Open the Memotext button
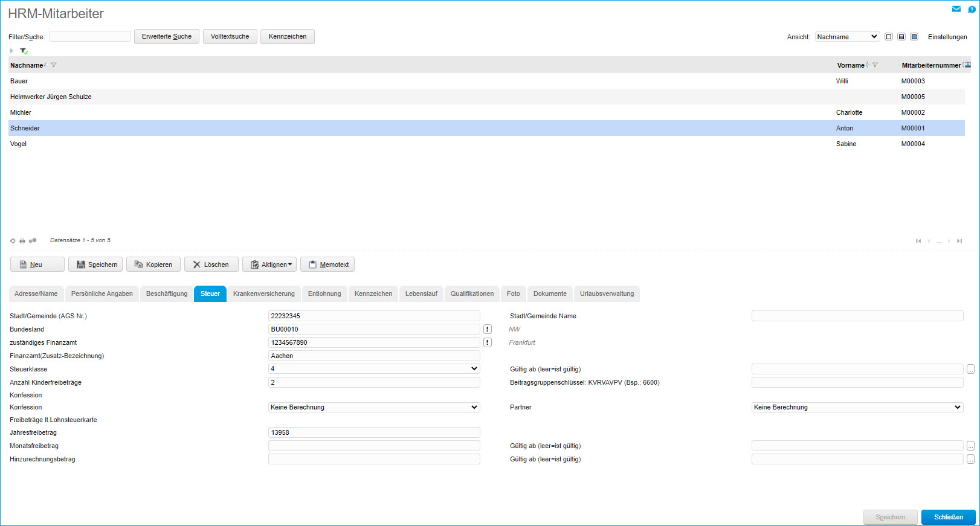Viewport: 980px width, 526px height. tap(327, 265)
